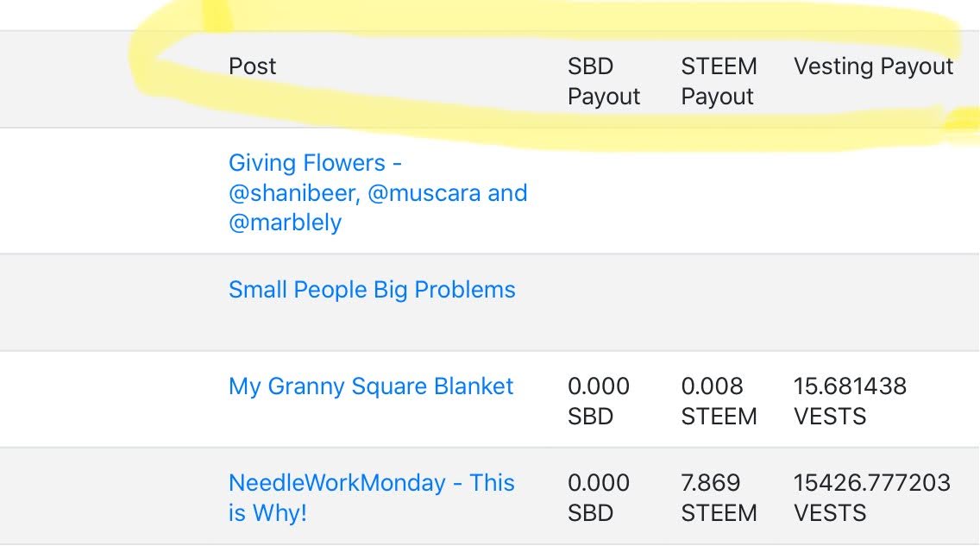Open the My Granny Square Blanket post
The image size is (980, 552).
coord(371,386)
